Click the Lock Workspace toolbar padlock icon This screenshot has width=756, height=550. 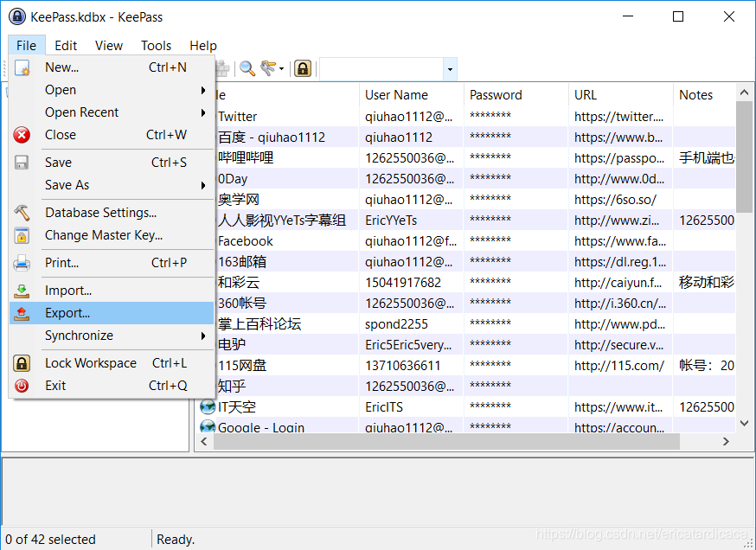tap(303, 68)
